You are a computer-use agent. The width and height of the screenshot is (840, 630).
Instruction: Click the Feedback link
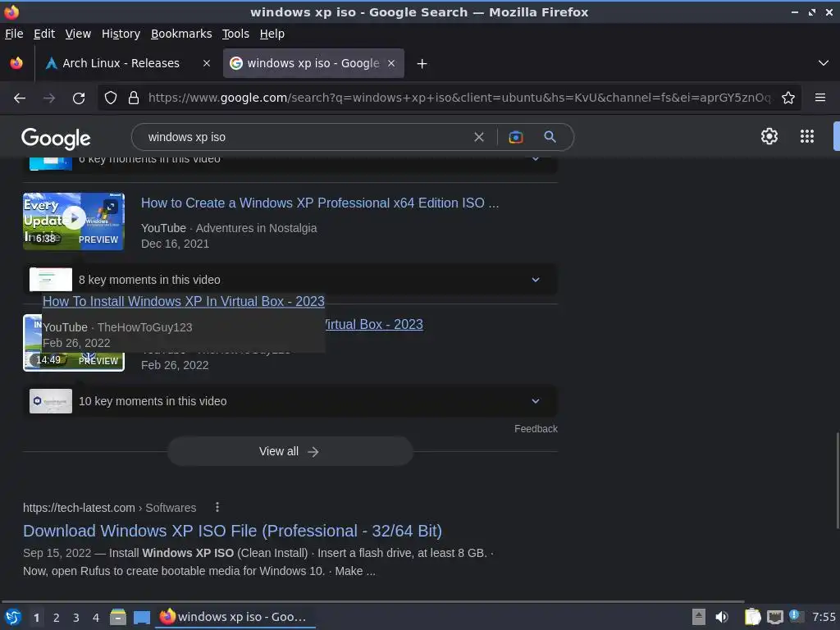pos(536,429)
